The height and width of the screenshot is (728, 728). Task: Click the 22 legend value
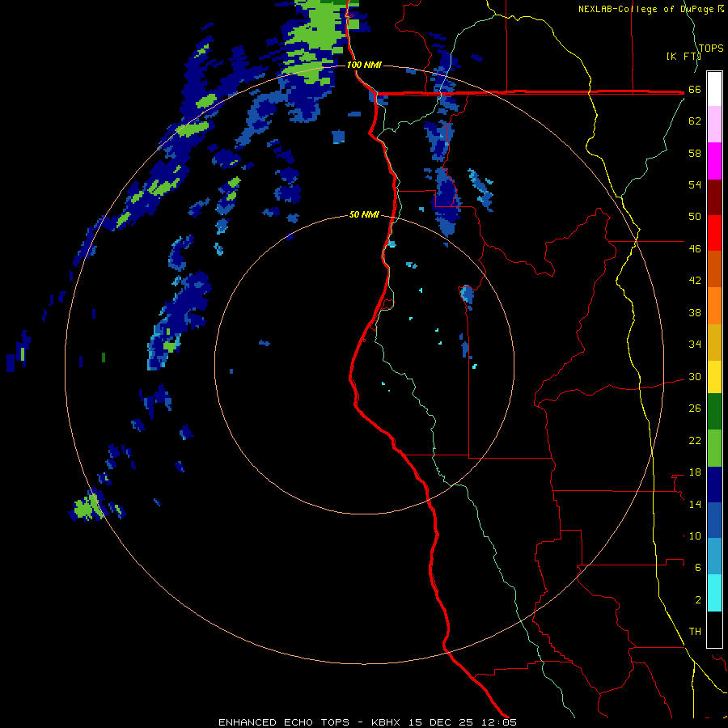[695, 440]
